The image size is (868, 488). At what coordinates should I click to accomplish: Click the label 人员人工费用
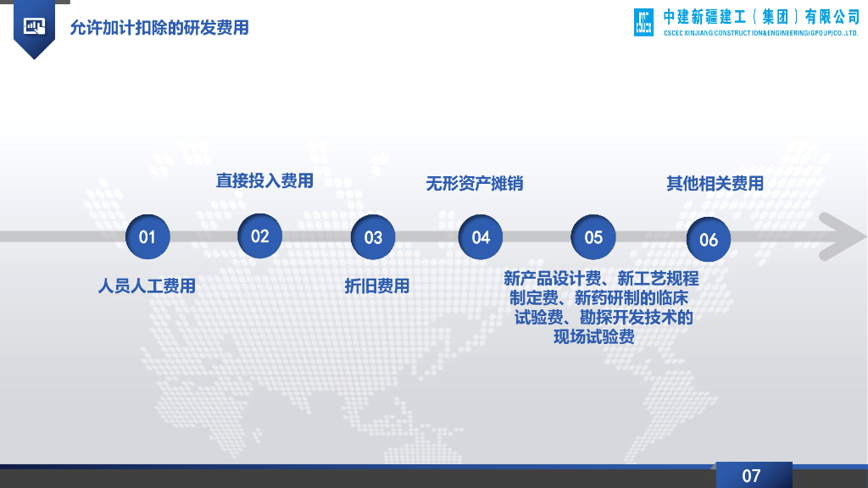pyautogui.click(x=147, y=286)
